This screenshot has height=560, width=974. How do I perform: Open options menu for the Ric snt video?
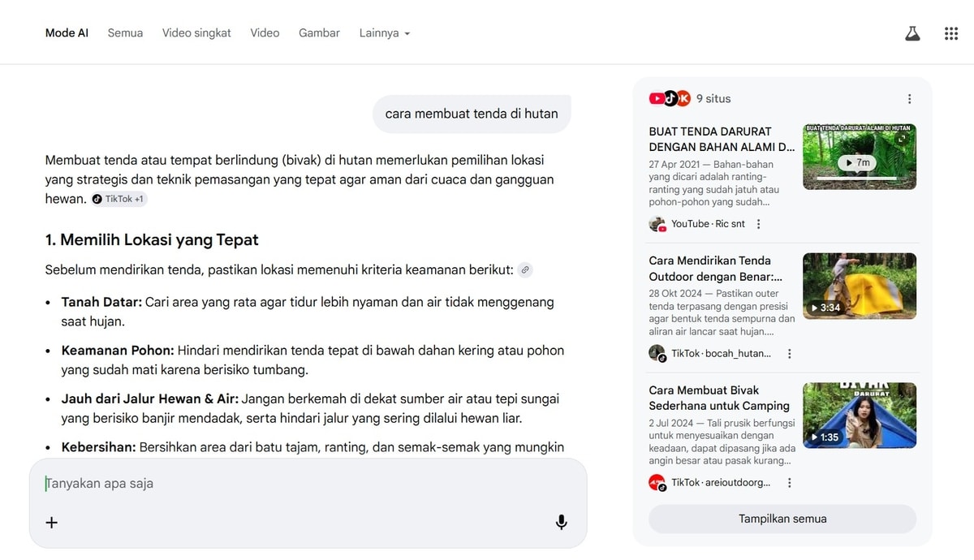point(758,223)
